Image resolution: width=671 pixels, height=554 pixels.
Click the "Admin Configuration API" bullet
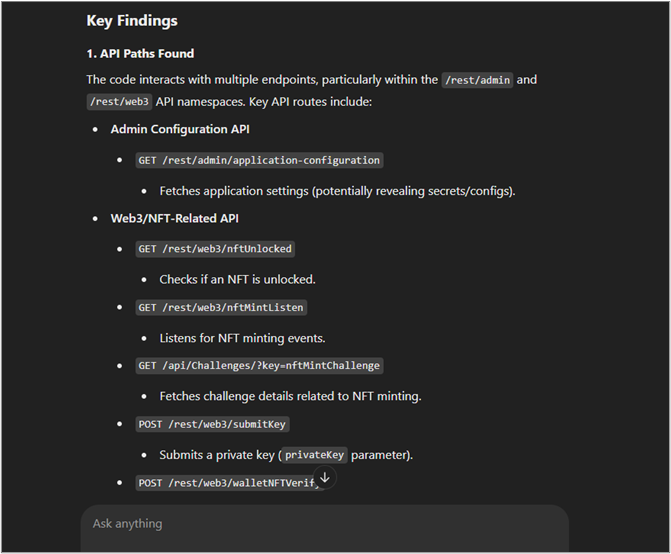[x=180, y=130]
